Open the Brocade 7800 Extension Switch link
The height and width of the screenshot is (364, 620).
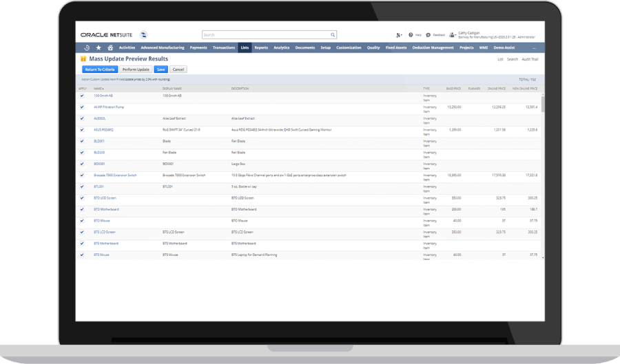115,175
